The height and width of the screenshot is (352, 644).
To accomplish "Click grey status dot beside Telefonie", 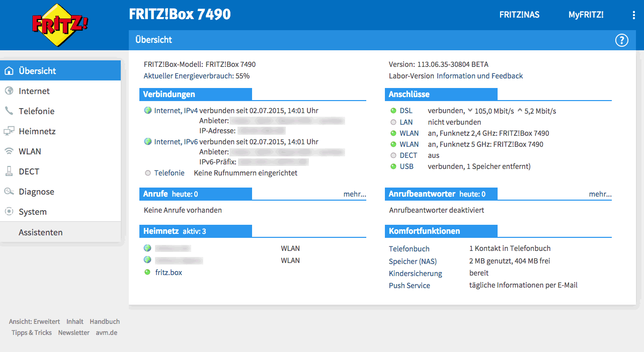I will pos(148,173).
